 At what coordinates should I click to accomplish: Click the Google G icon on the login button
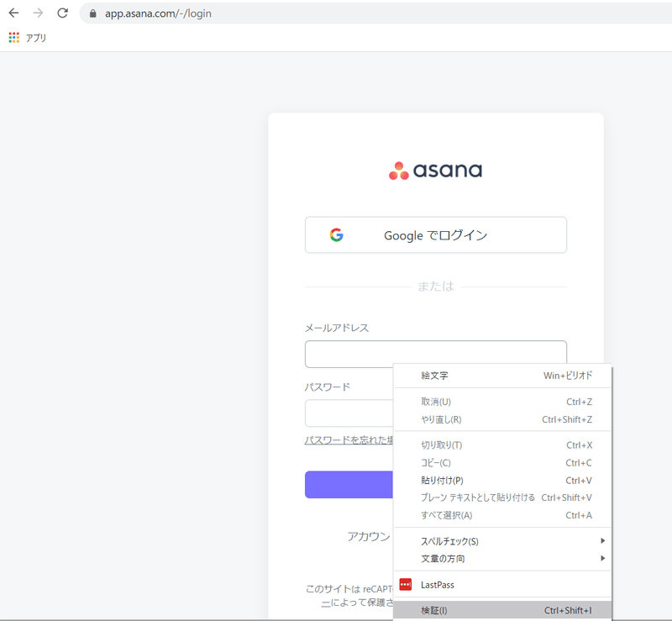(x=336, y=235)
